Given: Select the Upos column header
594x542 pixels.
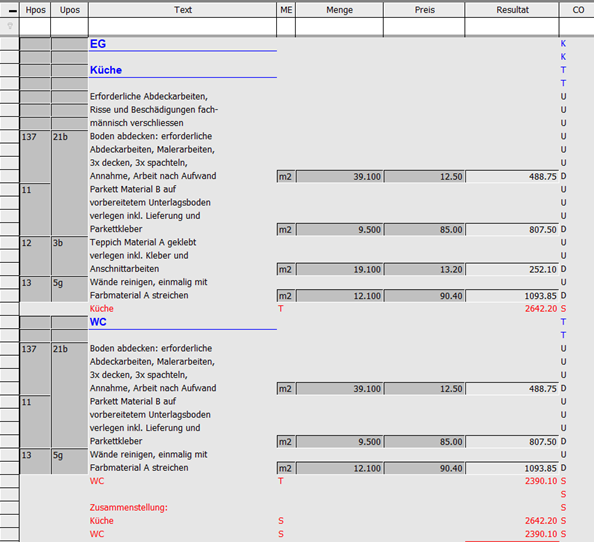Looking at the screenshot, I should 70,10.
